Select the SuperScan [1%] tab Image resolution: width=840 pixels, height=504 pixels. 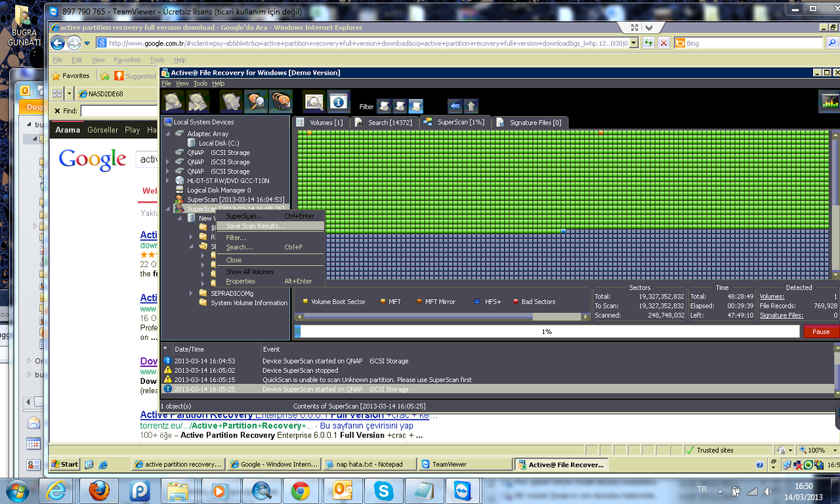[454, 122]
